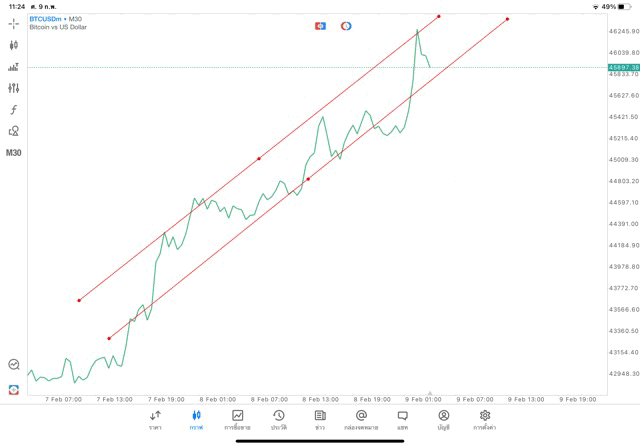Open the ประวัติ (History) tab

coord(279,419)
